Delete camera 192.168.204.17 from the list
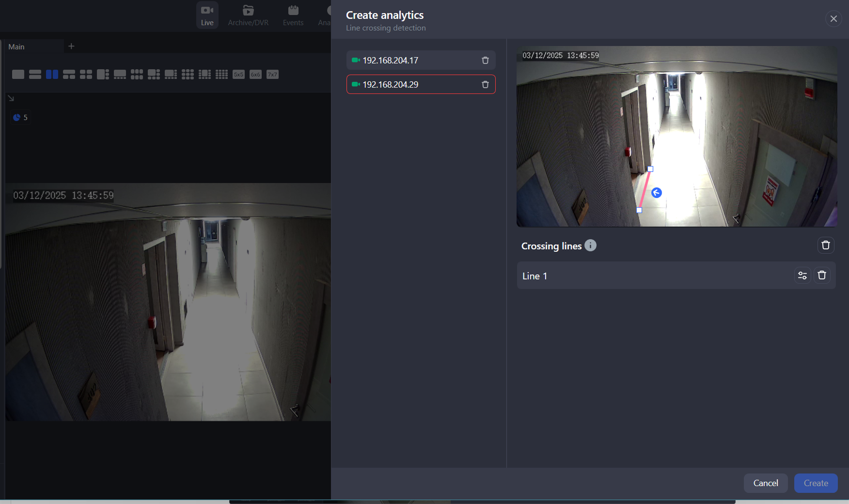 tap(485, 61)
